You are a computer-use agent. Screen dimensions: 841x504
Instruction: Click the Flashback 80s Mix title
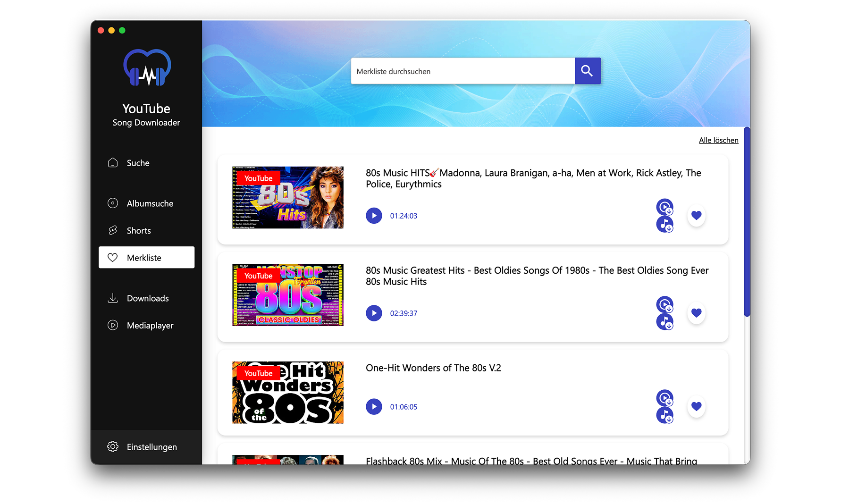coord(531,460)
